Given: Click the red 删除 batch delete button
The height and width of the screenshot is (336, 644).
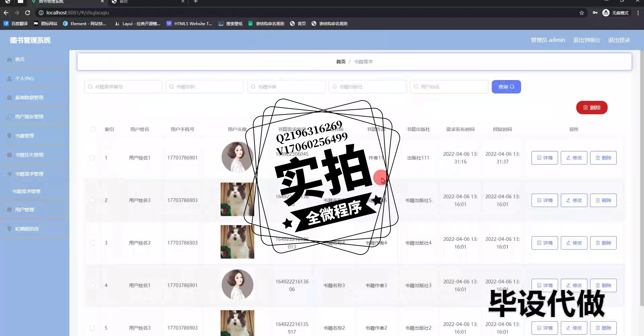Looking at the screenshot, I should 592,108.
